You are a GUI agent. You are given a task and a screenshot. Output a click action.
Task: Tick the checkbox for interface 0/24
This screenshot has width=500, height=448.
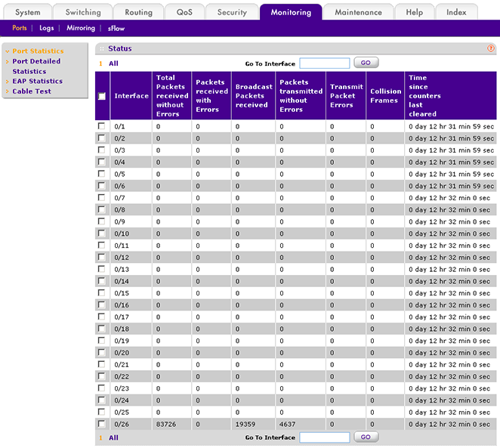[x=101, y=400]
